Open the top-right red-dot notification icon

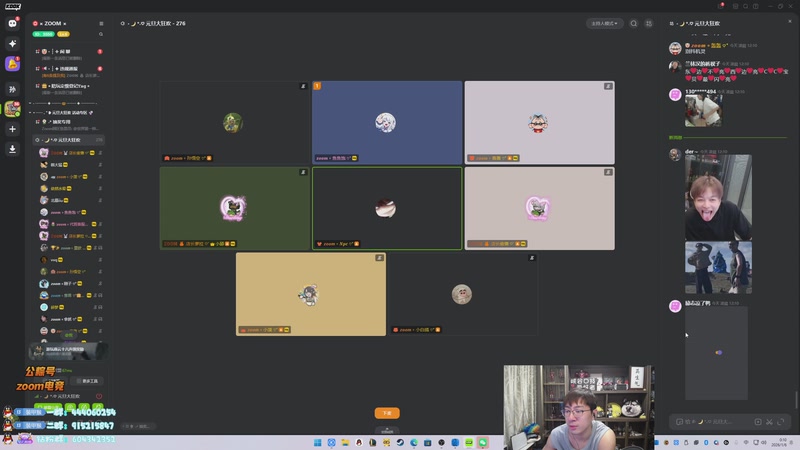point(721,6)
